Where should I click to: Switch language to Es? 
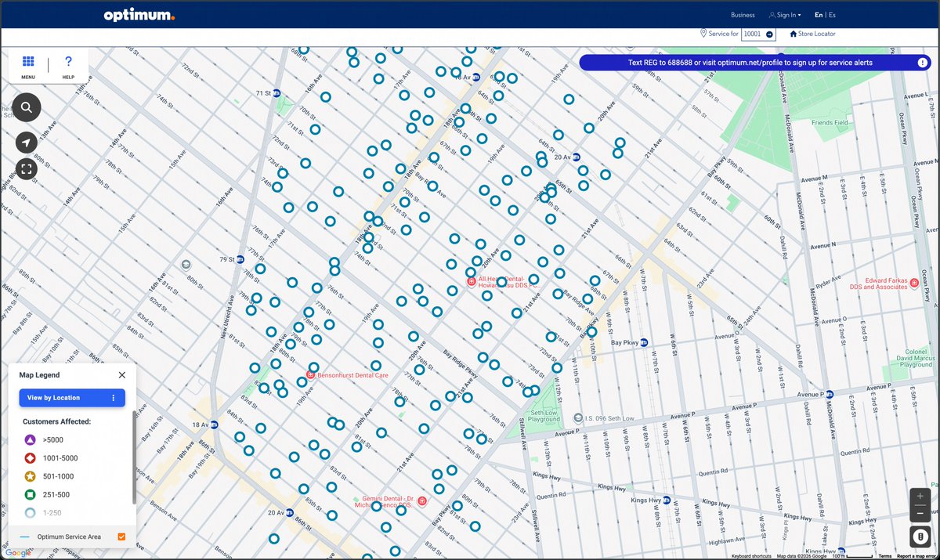click(x=832, y=15)
